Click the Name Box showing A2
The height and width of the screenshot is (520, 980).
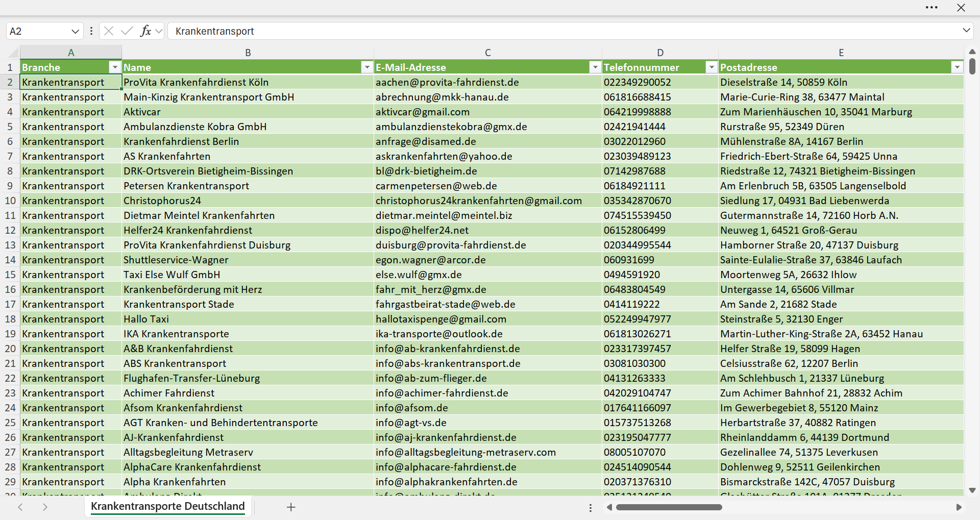[x=38, y=31]
